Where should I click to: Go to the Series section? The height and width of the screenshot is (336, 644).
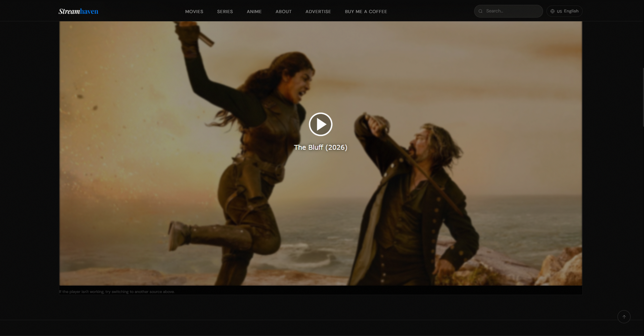[225, 11]
